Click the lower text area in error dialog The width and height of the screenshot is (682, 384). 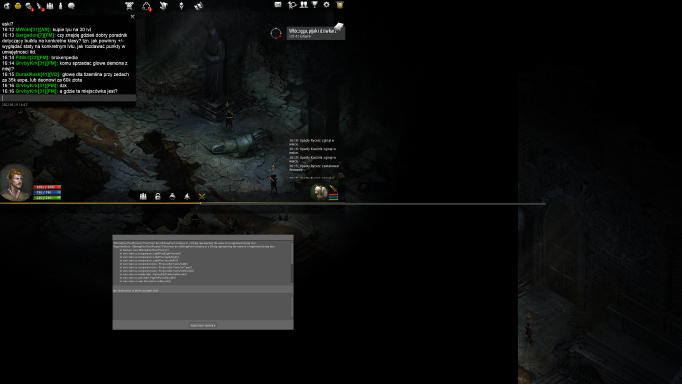tap(201, 306)
